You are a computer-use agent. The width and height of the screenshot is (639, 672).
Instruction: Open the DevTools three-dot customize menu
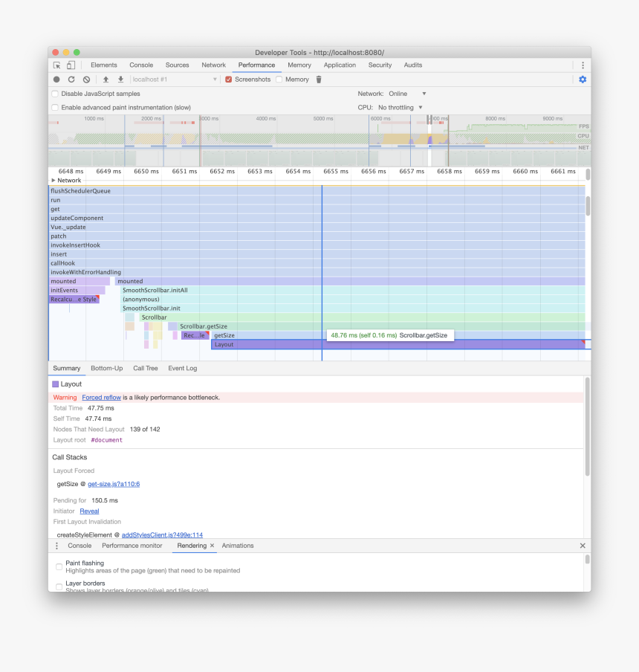583,65
